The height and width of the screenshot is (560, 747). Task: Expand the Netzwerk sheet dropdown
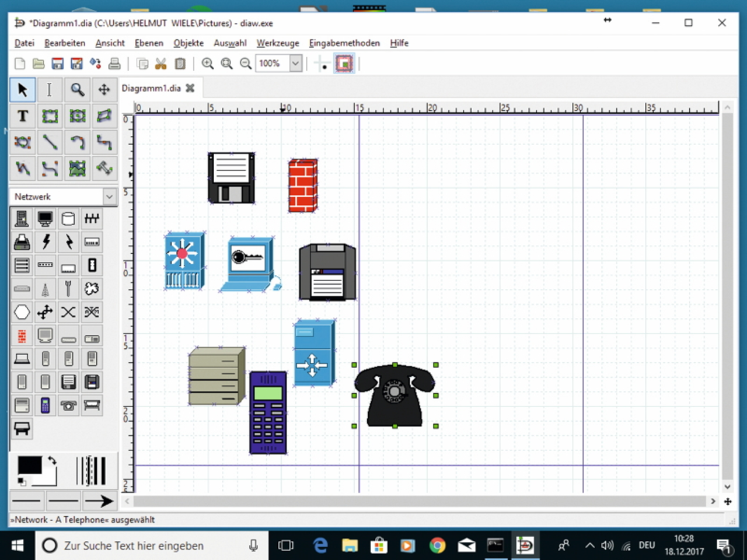click(109, 197)
